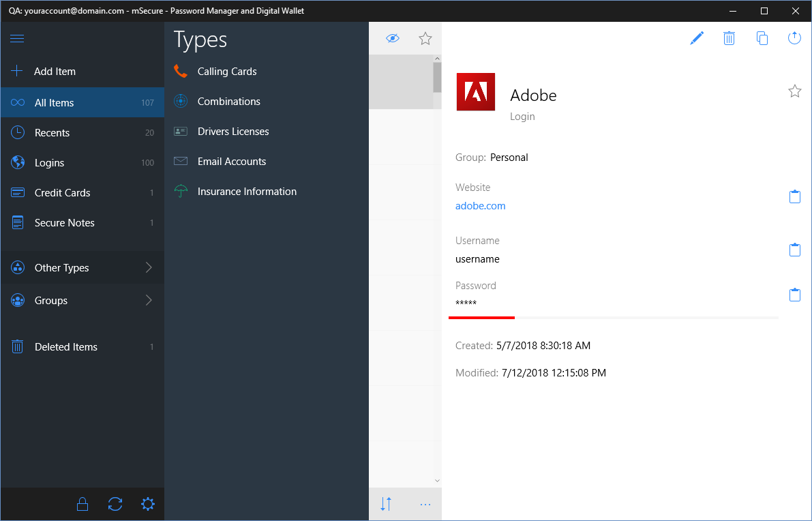Open Logins category
Screen dimensions: 812x521
tap(82, 162)
